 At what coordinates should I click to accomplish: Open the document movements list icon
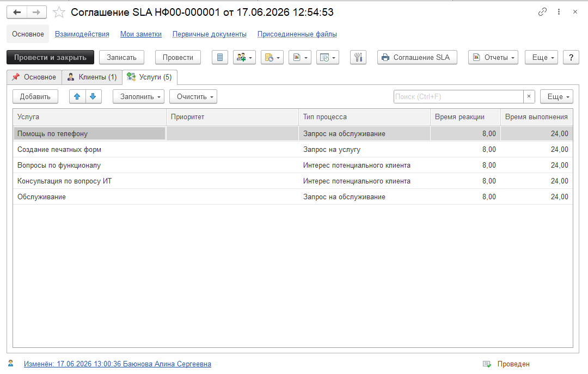click(220, 57)
